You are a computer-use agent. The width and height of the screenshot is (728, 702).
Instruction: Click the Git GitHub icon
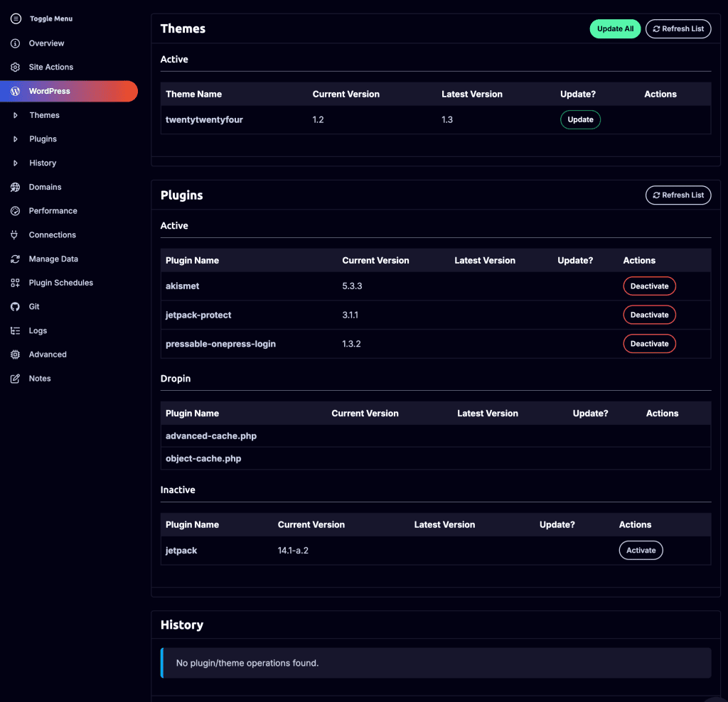[16, 307]
